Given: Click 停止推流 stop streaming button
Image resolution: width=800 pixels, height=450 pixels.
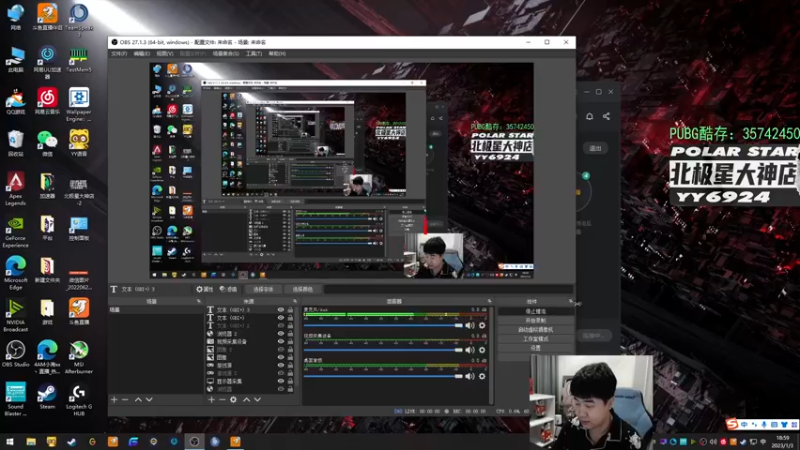Looking at the screenshot, I should 536,311.
